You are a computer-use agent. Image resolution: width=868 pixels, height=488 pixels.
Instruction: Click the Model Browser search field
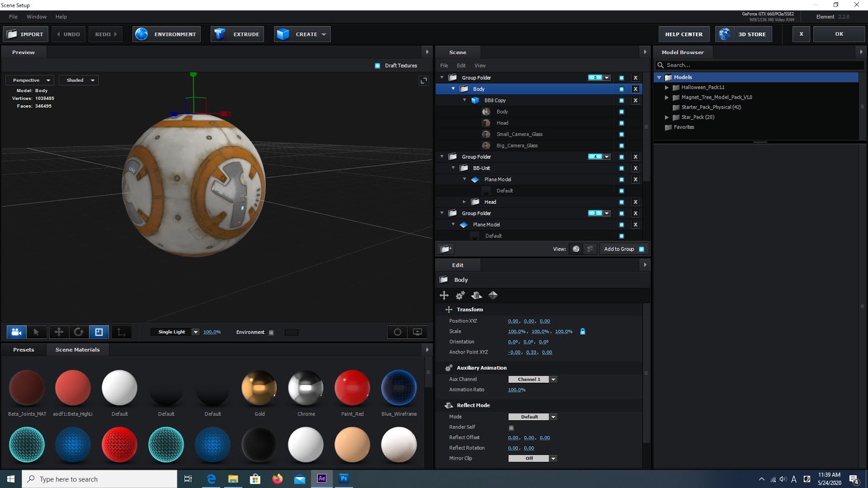coord(759,65)
